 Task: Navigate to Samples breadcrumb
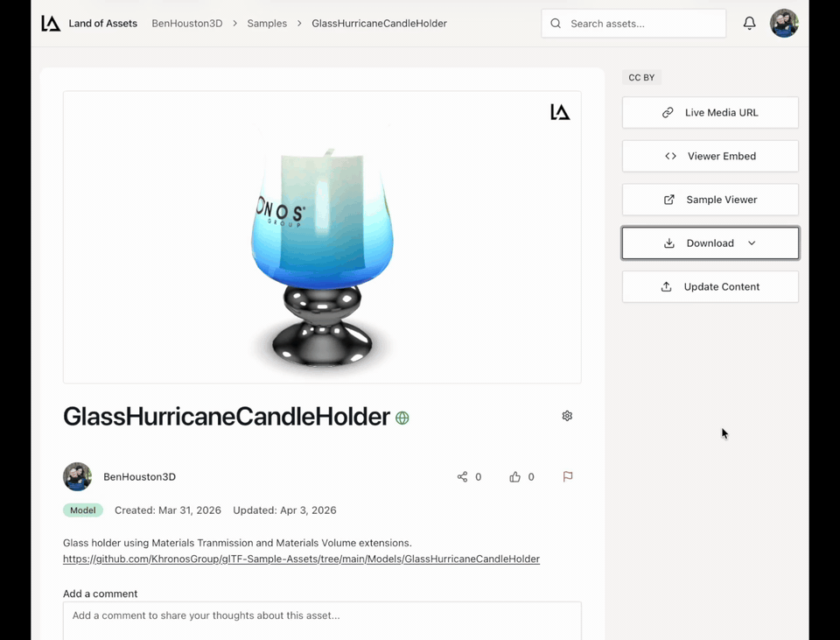click(267, 24)
